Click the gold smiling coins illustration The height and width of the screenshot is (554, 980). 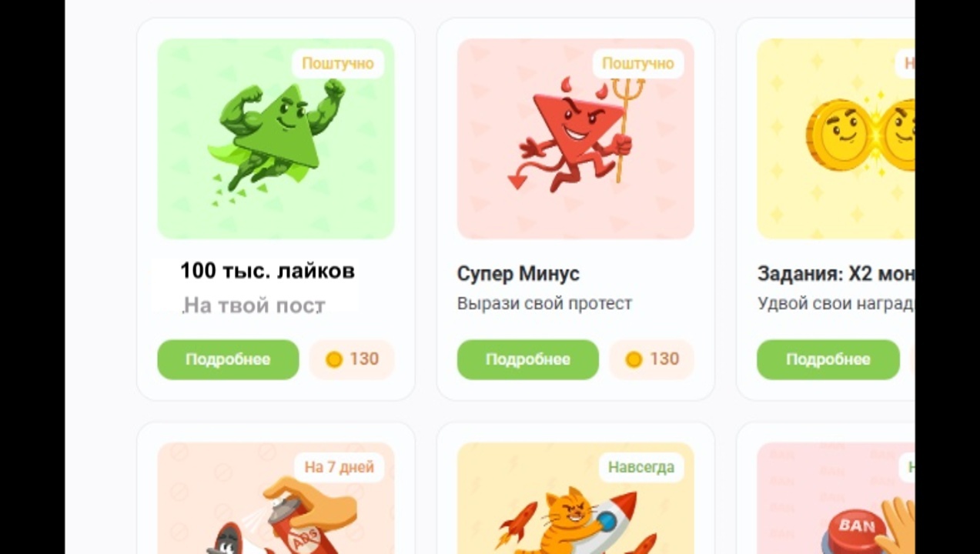pos(836,138)
